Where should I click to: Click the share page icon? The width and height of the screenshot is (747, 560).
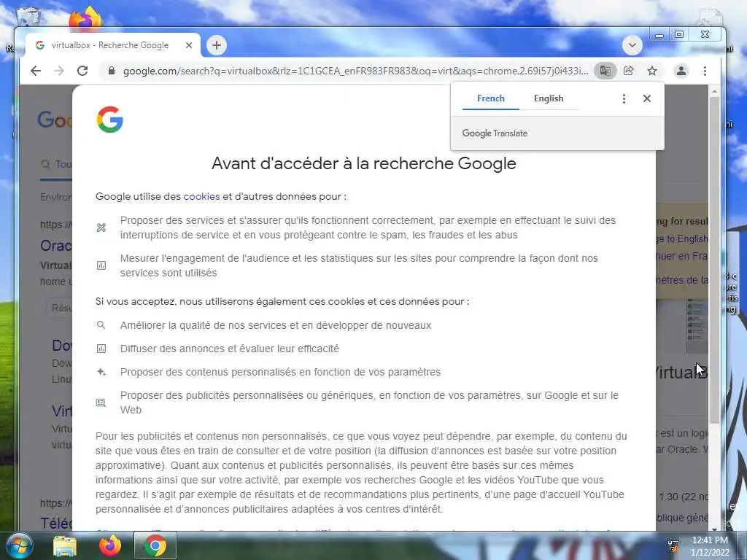628,71
